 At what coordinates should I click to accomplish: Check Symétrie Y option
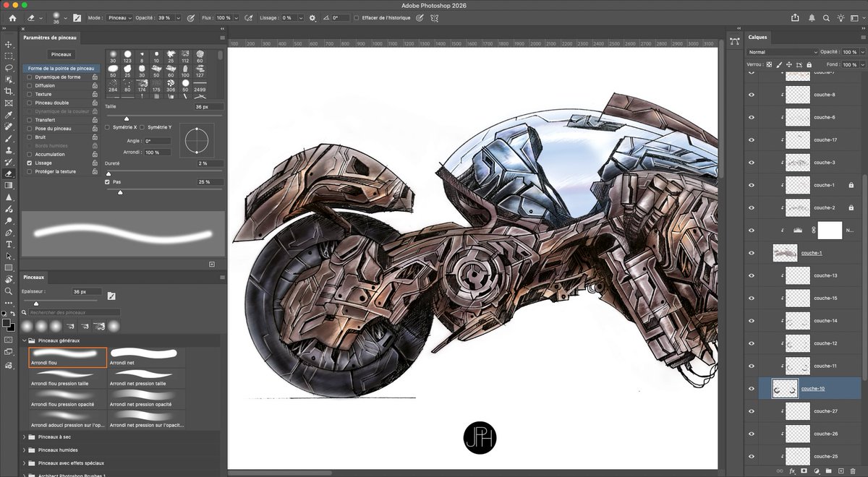pyautogui.click(x=142, y=126)
